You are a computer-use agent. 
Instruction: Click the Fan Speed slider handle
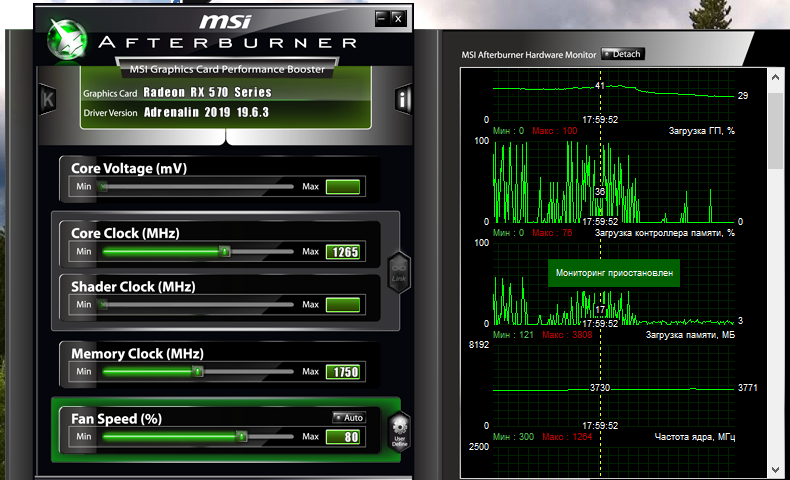(x=242, y=436)
